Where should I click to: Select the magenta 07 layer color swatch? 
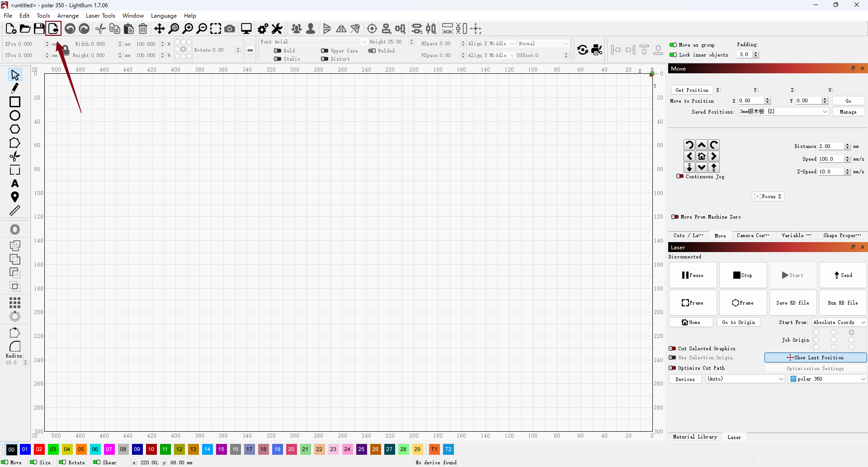point(109,449)
